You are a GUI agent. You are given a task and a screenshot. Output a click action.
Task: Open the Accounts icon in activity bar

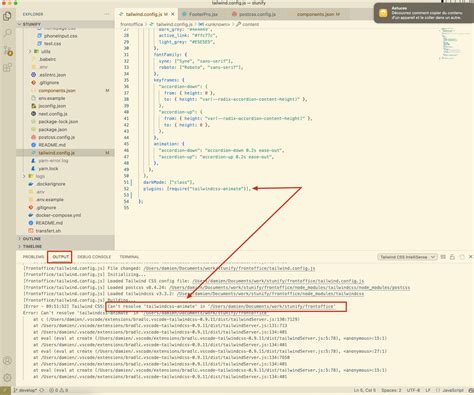pos(7,361)
